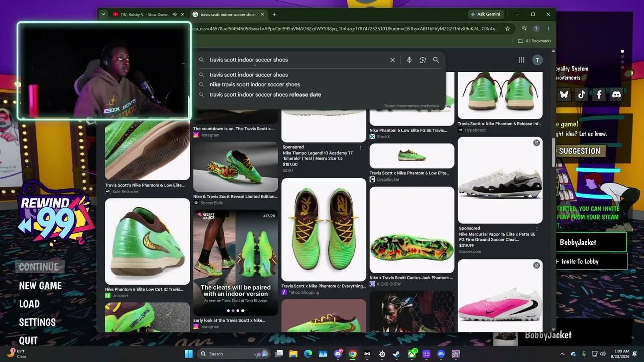644x362 pixels.
Task: Open the tab search dropdown in Chrome
Action: (x=103, y=14)
